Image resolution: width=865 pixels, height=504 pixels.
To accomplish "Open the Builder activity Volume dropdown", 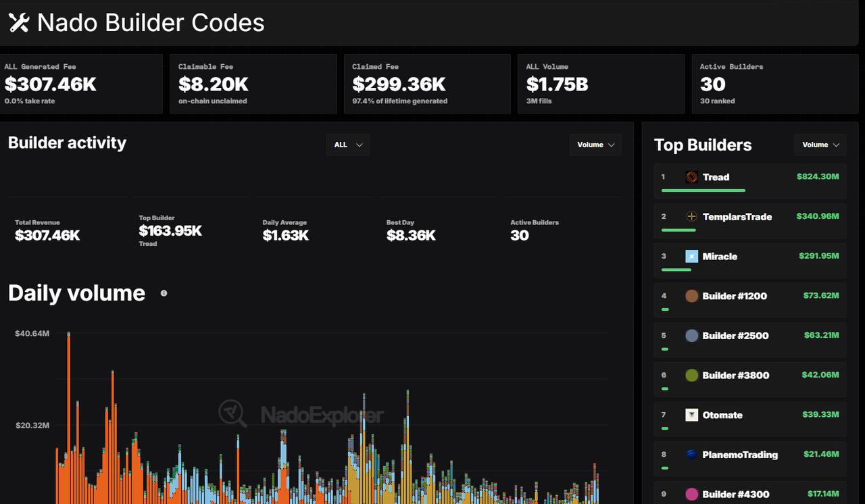I will 595,145.
